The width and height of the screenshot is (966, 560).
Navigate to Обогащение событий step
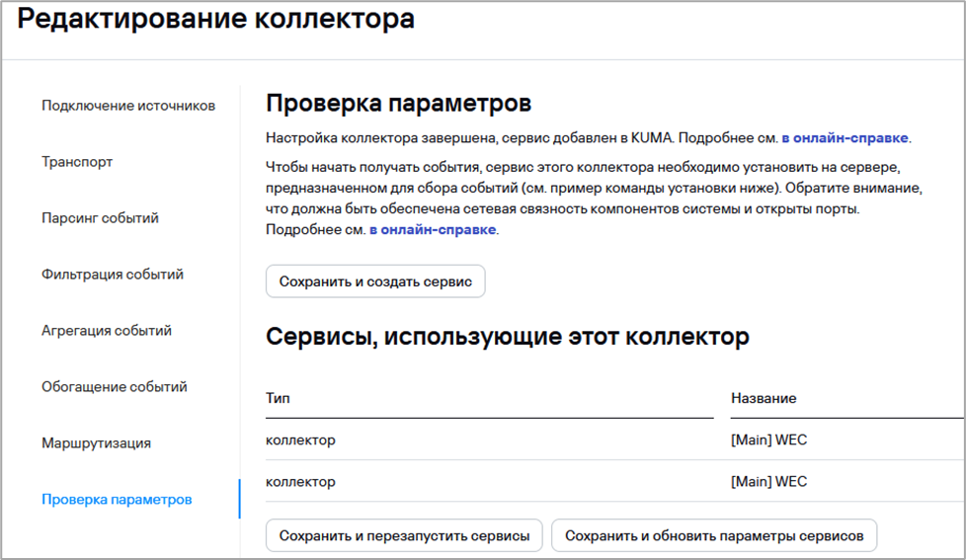tap(114, 387)
